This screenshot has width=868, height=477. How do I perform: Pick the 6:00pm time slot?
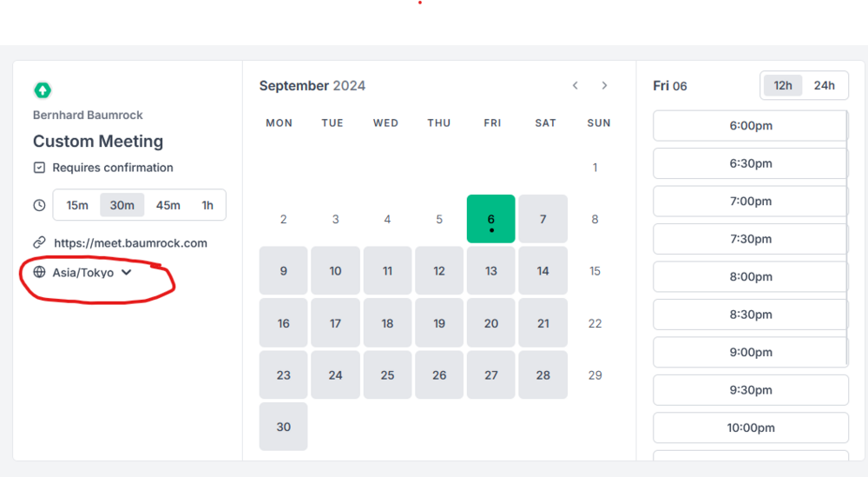point(750,125)
